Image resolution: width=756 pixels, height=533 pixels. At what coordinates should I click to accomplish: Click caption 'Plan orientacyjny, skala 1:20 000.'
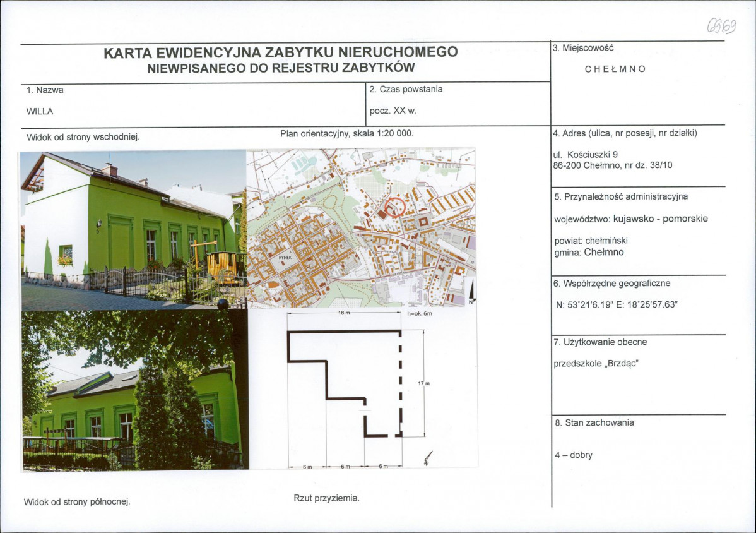(346, 133)
